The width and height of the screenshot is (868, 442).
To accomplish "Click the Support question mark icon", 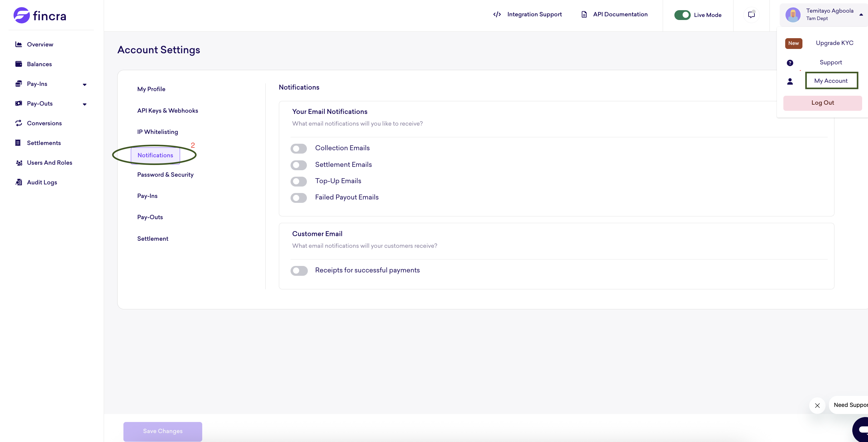I will (x=790, y=63).
